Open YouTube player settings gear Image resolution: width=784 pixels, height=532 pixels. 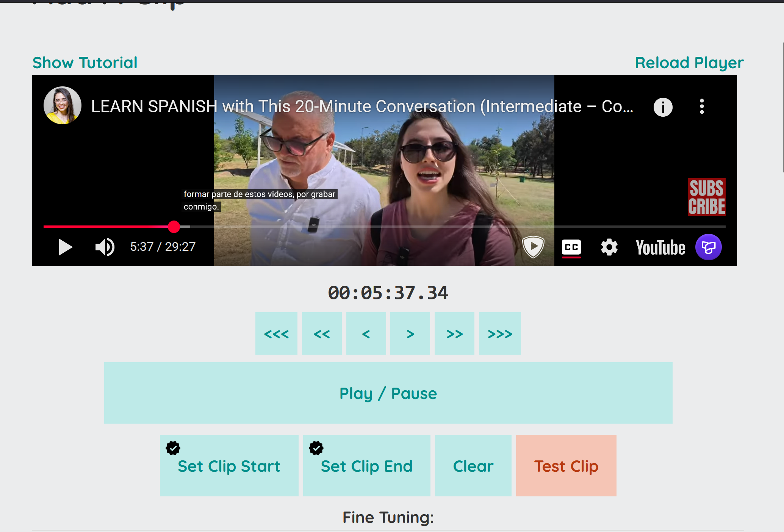tap(609, 247)
